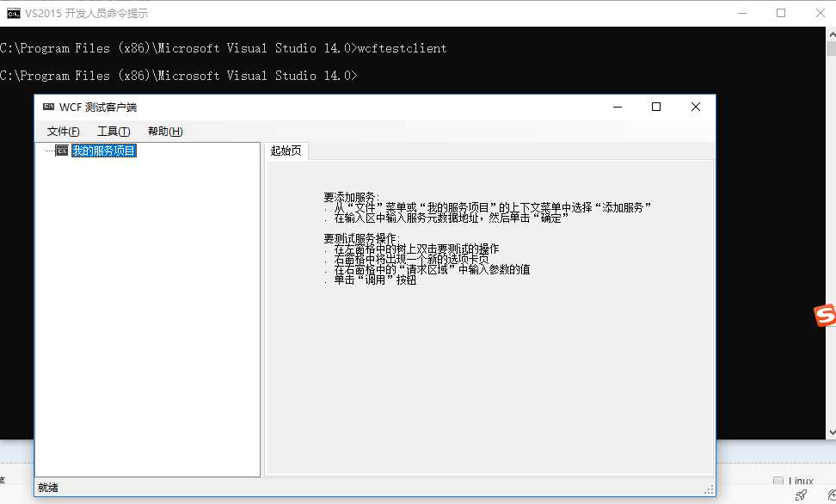Open the 帮助(H) menu
Viewport: 836px width, 504px height.
point(165,132)
